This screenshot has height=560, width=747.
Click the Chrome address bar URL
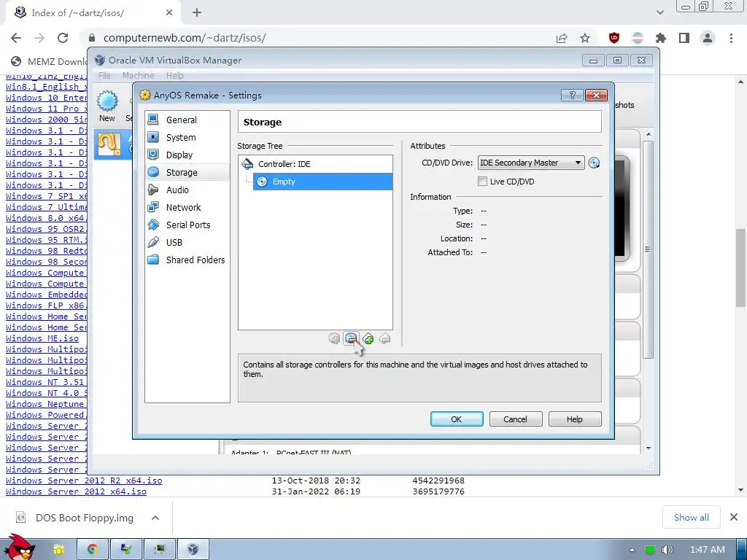pos(185,38)
